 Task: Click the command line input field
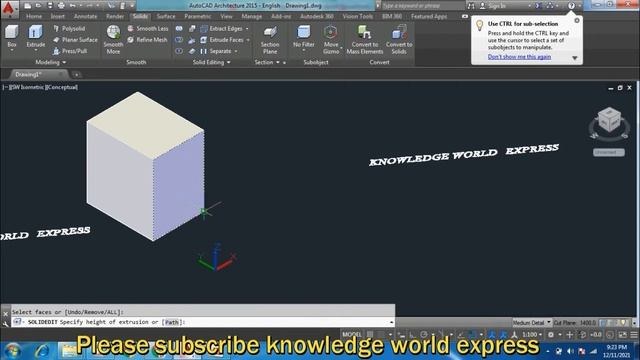203,322
